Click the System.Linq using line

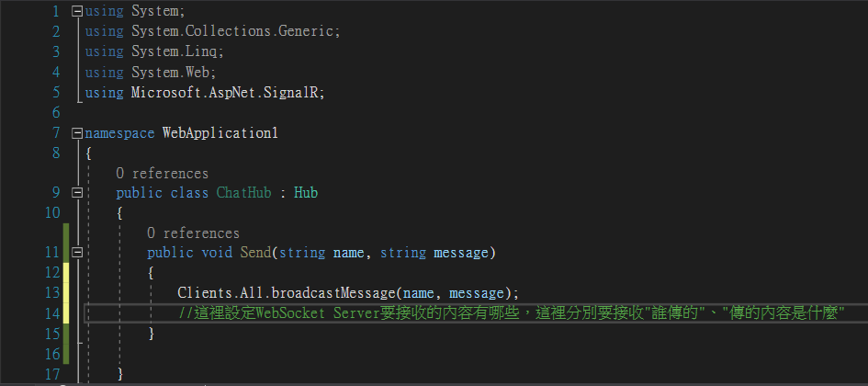[x=154, y=51]
